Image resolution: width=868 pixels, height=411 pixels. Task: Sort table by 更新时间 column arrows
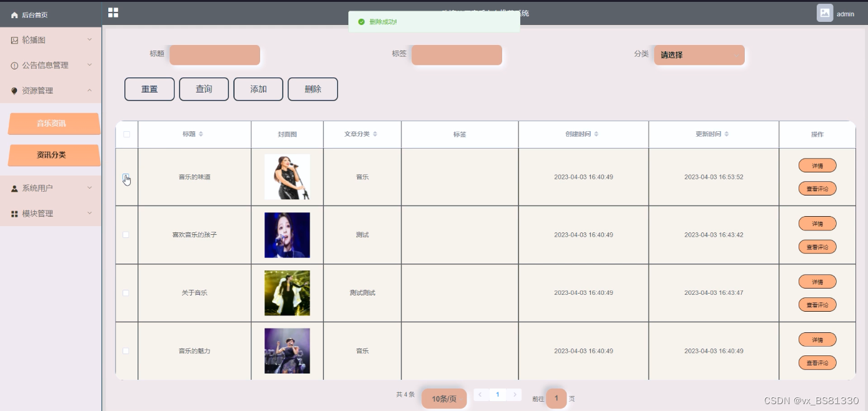click(x=727, y=134)
